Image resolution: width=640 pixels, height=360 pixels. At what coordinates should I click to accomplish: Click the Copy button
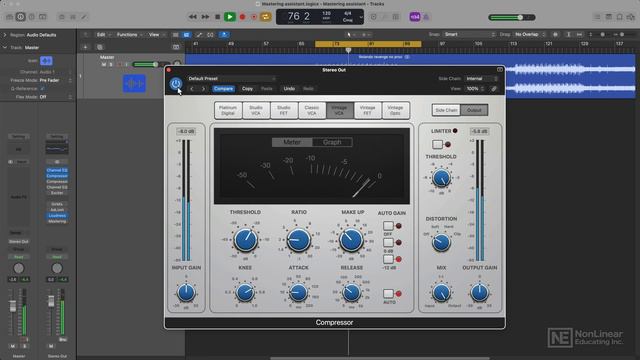pos(247,89)
